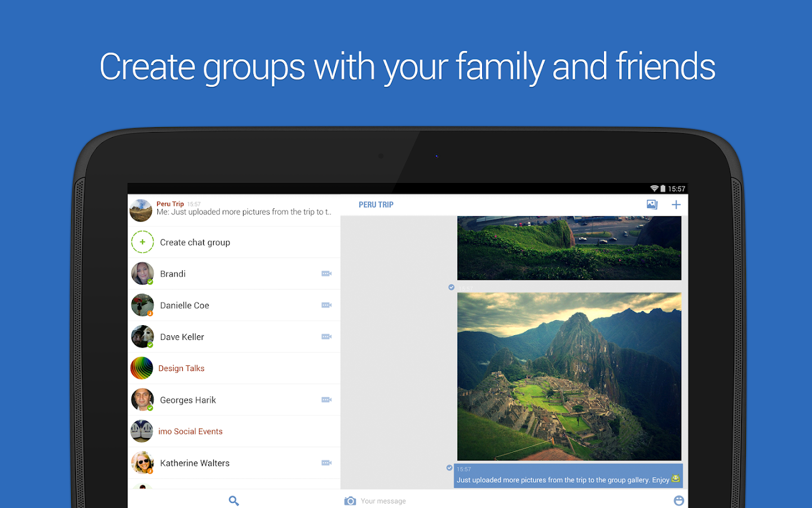The height and width of the screenshot is (508, 812).
Task: Open the Machu Picchu photo
Action: [x=569, y=376]
